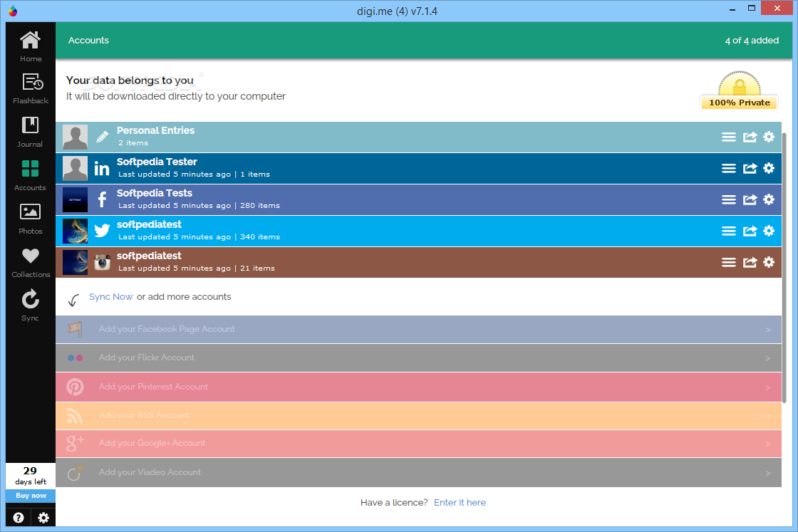Expand Add your Flickr Account arrow
Image resolution: width=798 pixels, height=532 pixels.
tap(768, 358)
